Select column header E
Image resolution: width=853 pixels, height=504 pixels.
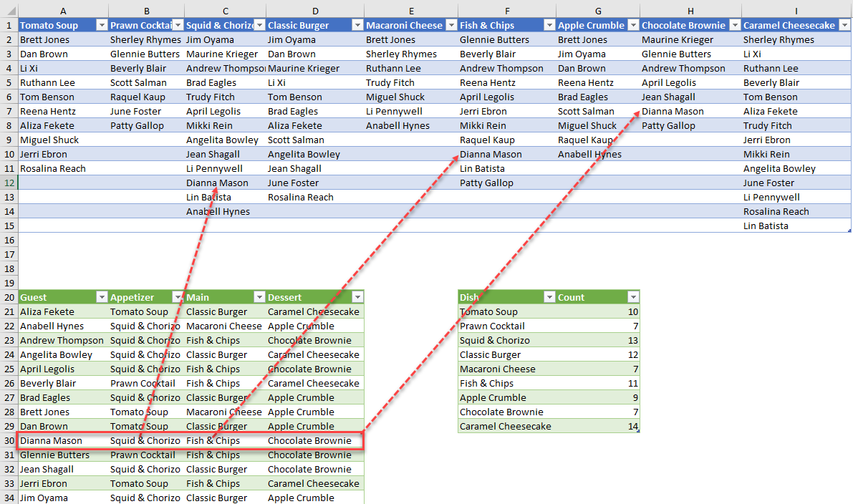tap(411, 11)
